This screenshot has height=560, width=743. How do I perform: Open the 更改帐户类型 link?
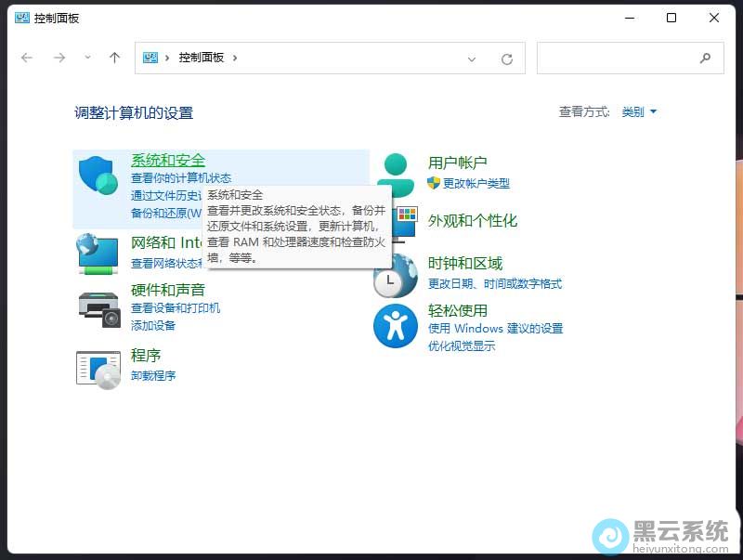pos(476,184)
